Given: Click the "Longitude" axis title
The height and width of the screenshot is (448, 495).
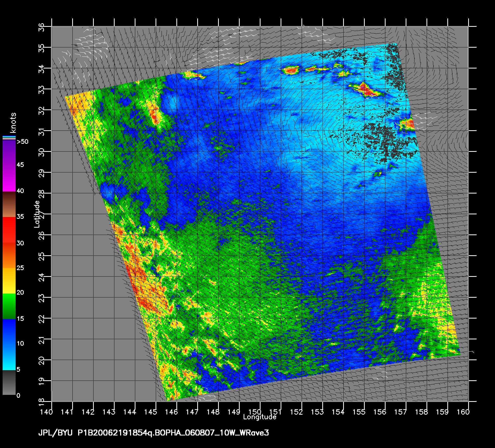Looking at the screenshot, I should 260,417.
